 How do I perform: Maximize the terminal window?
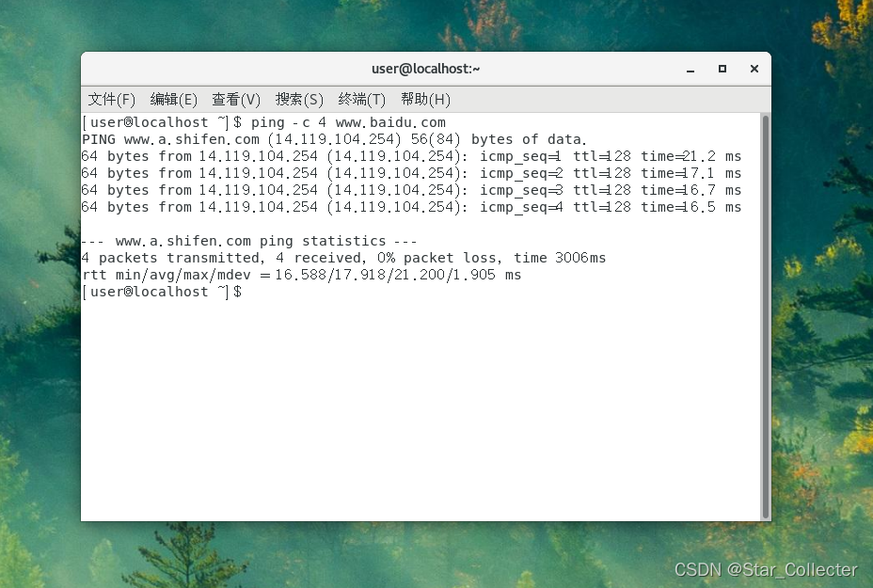(722, 69)
